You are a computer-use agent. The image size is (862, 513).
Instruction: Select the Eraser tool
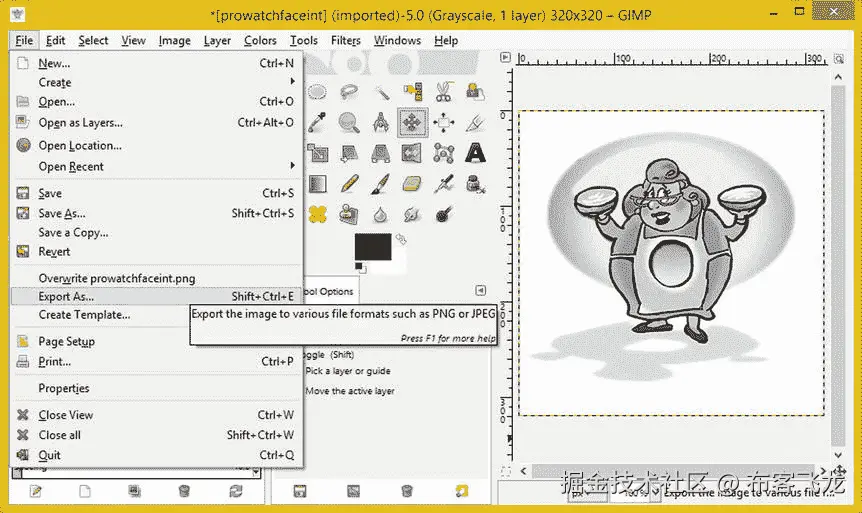point(412,184)
